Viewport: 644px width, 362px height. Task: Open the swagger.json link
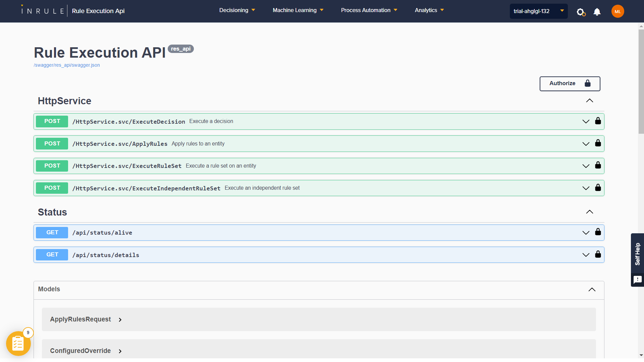point(67,65)
